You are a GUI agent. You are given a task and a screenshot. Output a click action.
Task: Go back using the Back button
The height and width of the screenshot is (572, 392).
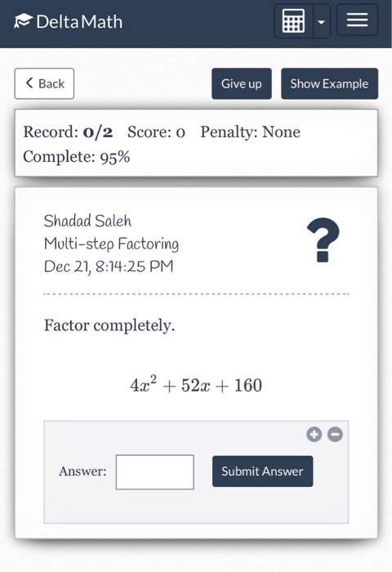point(44,83)
